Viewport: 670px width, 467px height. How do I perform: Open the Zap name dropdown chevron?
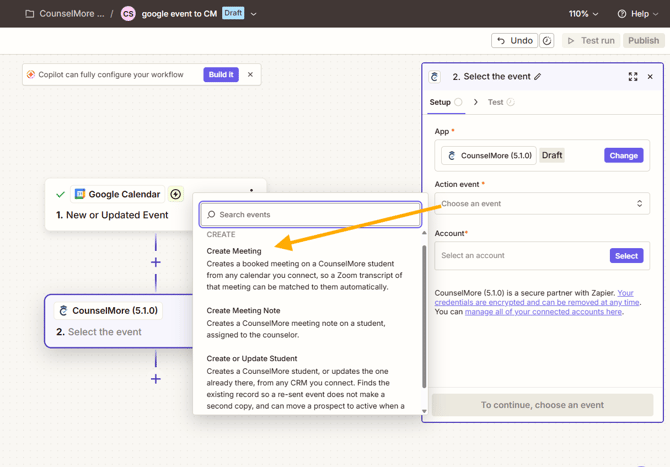tap(253, 14)
